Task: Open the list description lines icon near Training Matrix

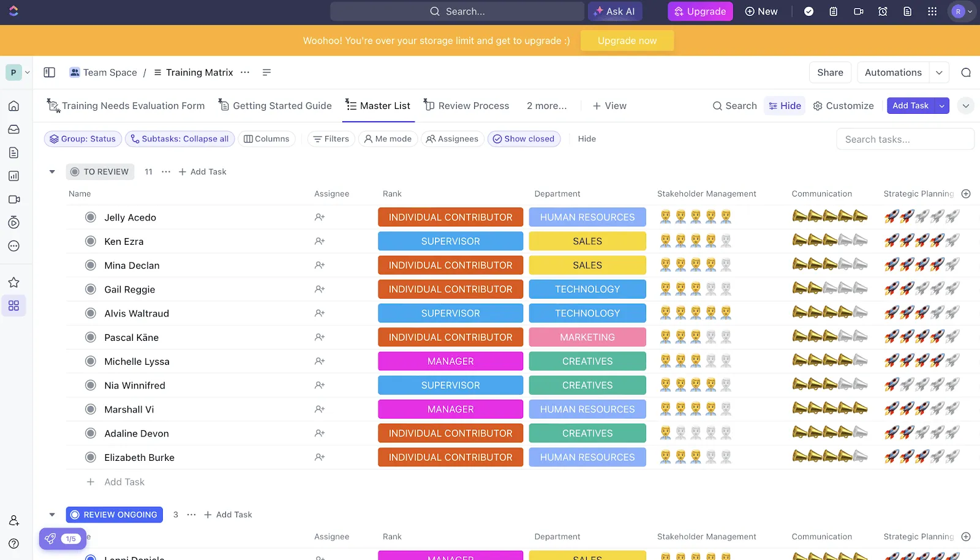Action: coord(266,72)
